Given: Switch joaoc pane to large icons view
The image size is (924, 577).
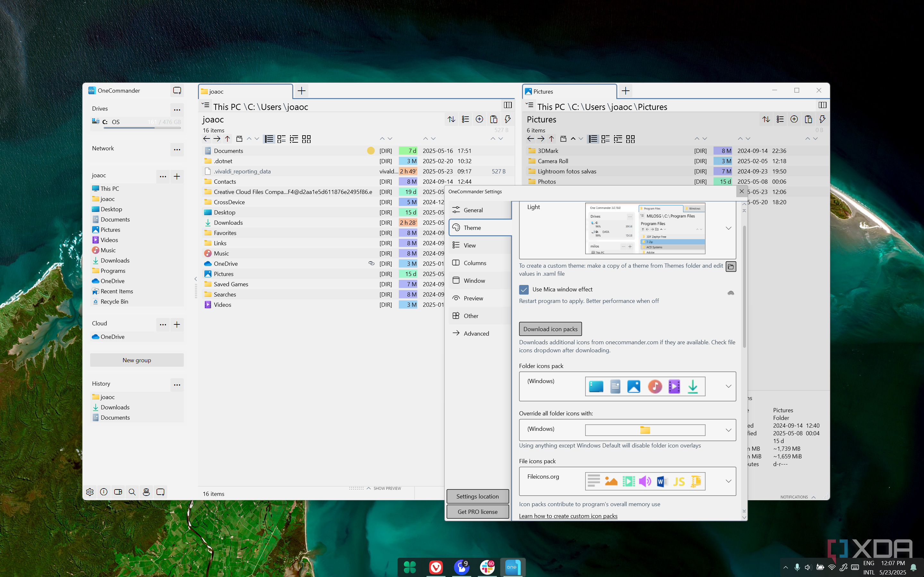Looking at the screenshot, I should click(306, 139).
